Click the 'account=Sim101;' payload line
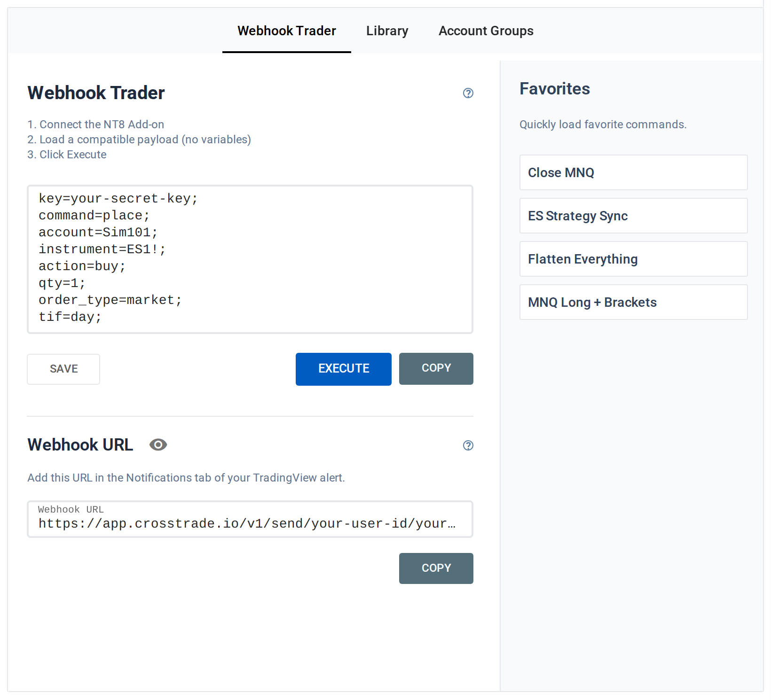 98,233
